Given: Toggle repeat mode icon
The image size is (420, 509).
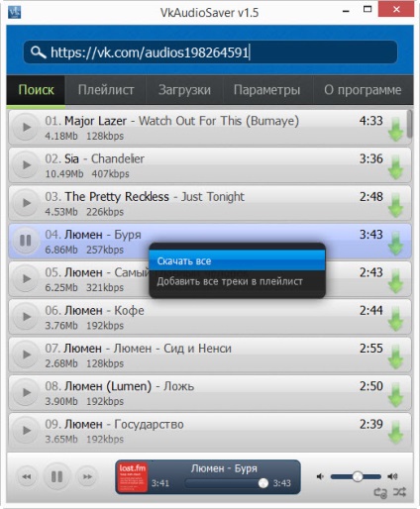Looking at the screenshot, I should tap(380, 493).
